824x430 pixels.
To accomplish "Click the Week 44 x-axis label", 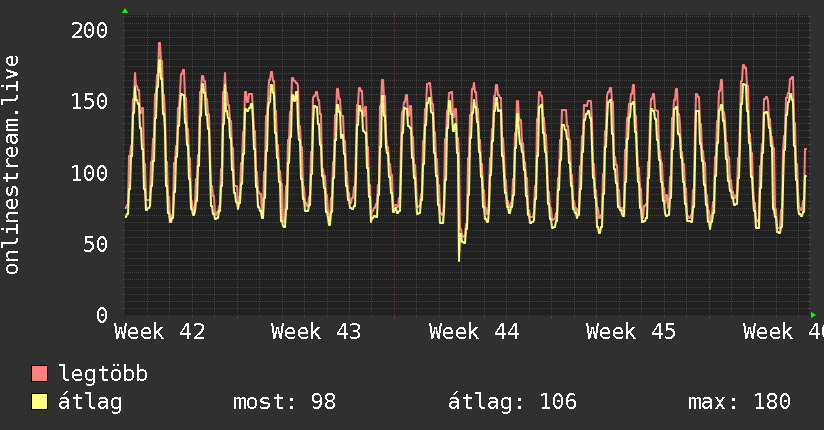I will tap(474, 332).
